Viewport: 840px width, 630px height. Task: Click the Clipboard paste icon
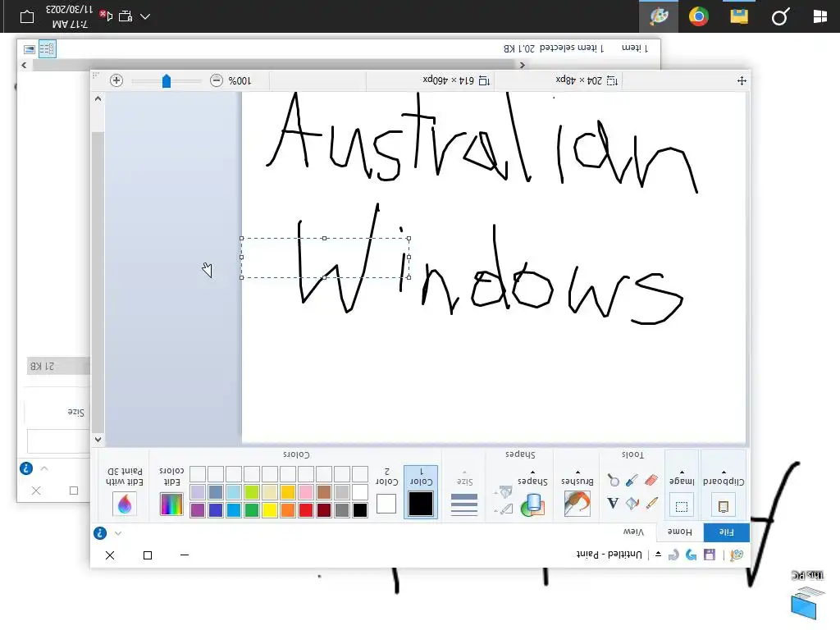[724, 505]
